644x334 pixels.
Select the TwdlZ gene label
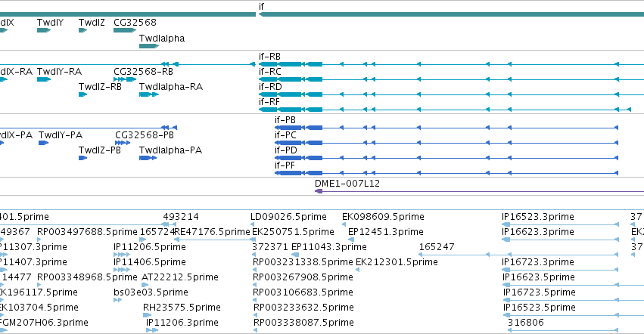coord(92,23)
